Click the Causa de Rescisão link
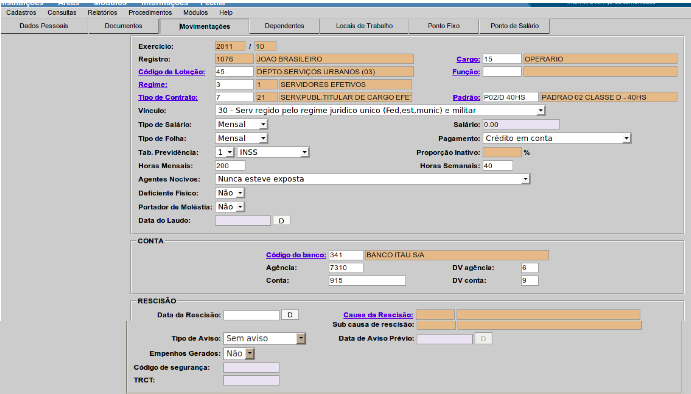 point(378,315)
